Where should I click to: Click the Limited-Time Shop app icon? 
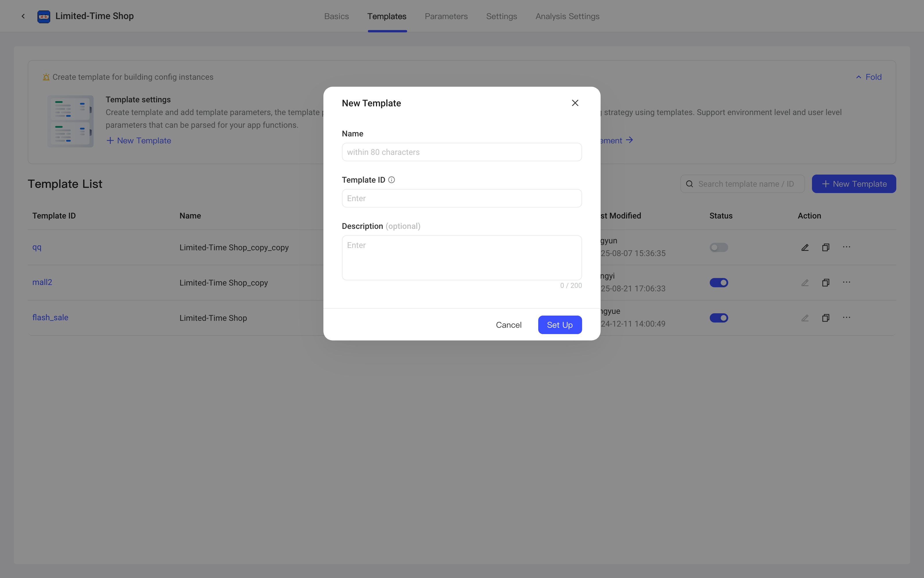pyautogui.click(x=44, y=16)
